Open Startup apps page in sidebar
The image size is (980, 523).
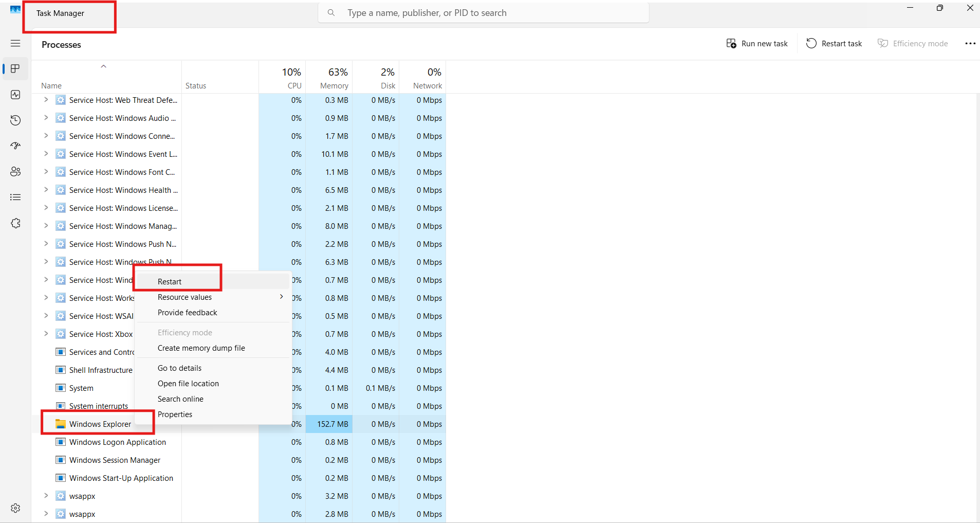pyautogui.click(x=15, y=146)
